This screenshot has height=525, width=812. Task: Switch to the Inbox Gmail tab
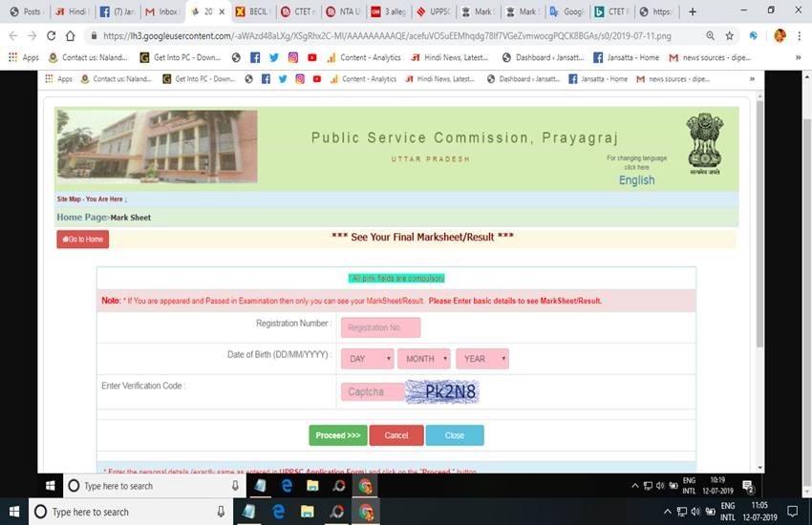point(161,11)
